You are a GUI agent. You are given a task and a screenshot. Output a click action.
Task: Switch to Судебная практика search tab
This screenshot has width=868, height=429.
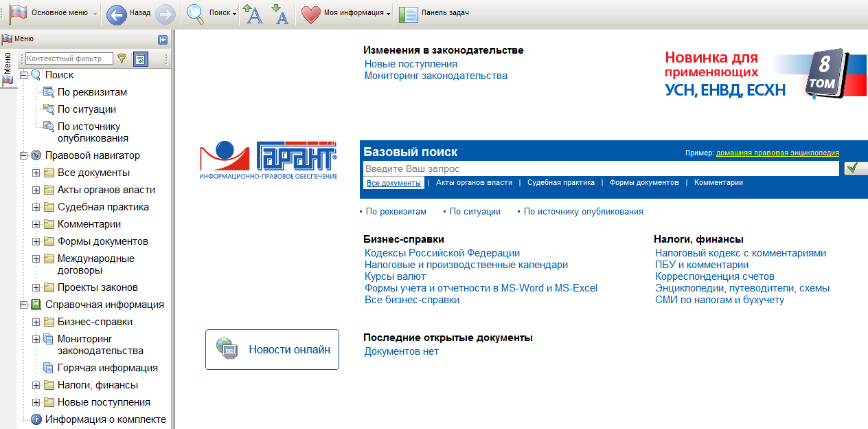[560, 182]
